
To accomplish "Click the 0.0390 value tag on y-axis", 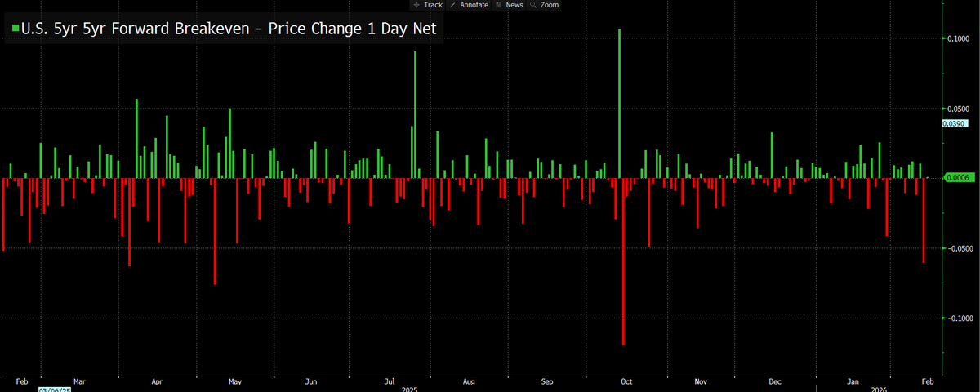I will pos(954,123).
